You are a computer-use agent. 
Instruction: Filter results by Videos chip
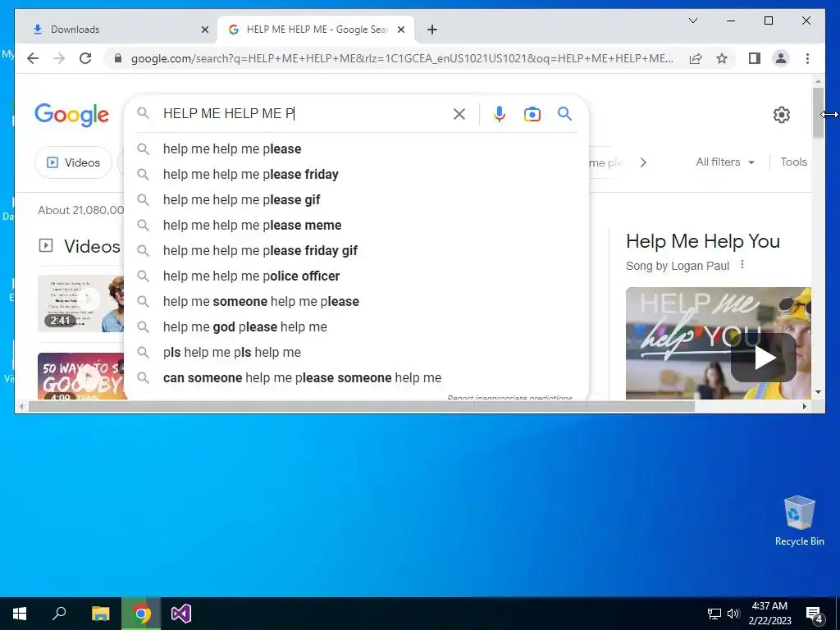pos(73,162)
